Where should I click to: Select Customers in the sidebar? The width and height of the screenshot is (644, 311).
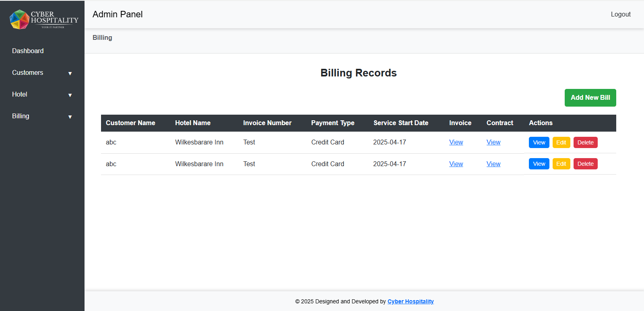tap(27, 72)
